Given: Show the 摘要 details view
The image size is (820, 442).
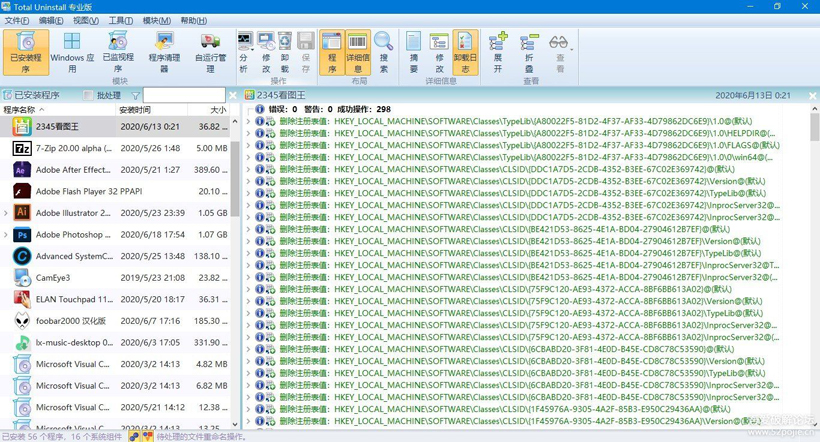Looking at the screenshot, I should [x=414, y=52].
